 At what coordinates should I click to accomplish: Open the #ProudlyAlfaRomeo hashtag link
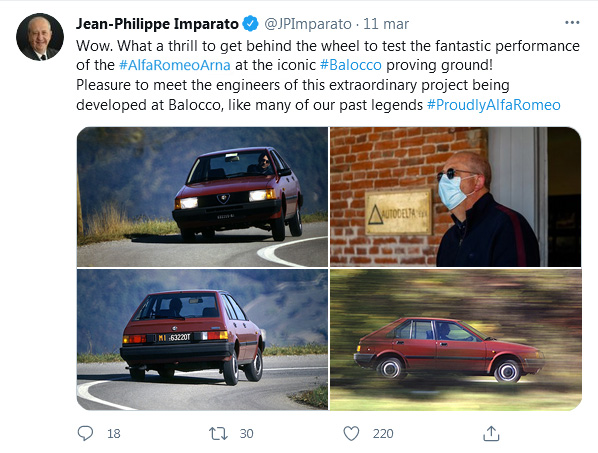(x=494, y=105)
